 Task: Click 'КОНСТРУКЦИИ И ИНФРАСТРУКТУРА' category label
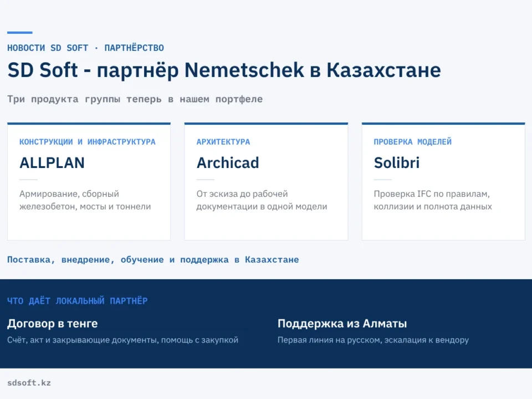click(x=88, y=142)
